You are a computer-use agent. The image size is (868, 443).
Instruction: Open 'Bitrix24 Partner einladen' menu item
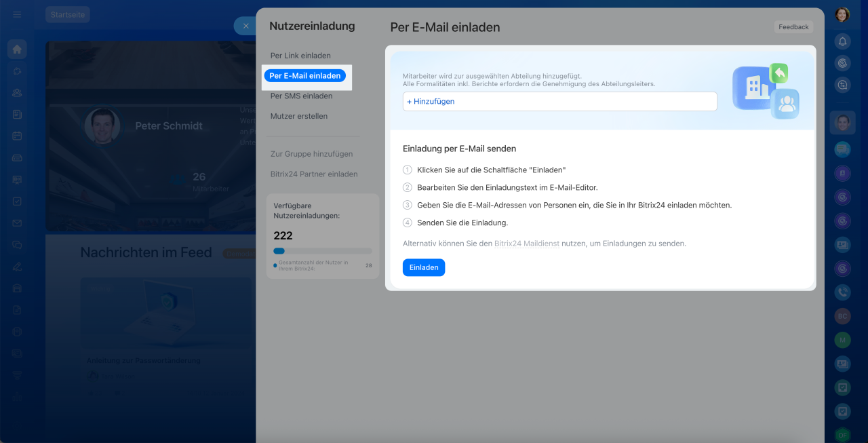click(314, 174)
